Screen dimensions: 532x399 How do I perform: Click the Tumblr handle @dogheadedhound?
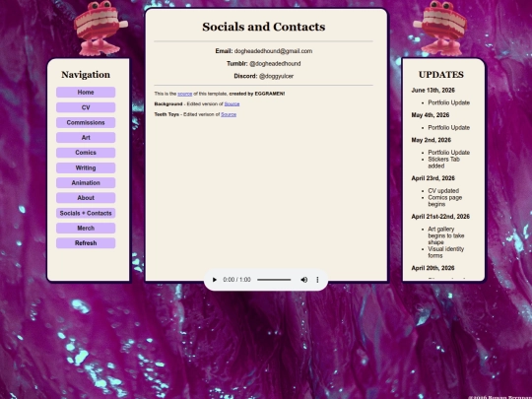tap(275, 64)
